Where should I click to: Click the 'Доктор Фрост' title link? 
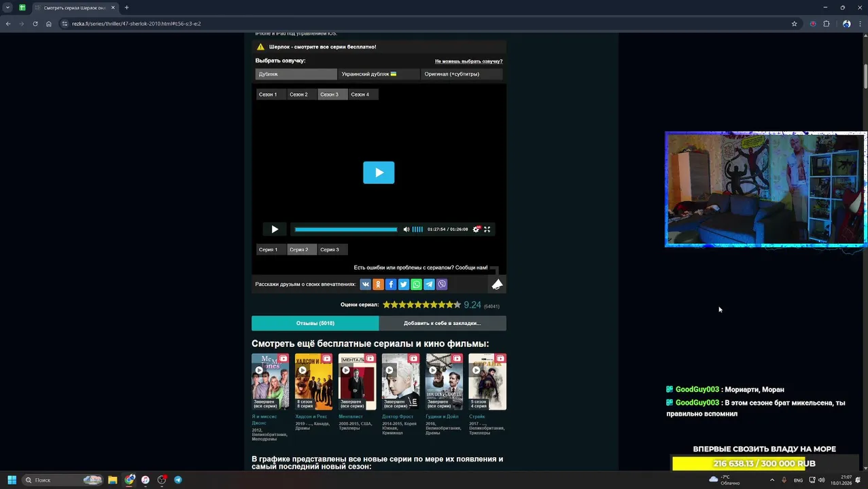(398, 416)
